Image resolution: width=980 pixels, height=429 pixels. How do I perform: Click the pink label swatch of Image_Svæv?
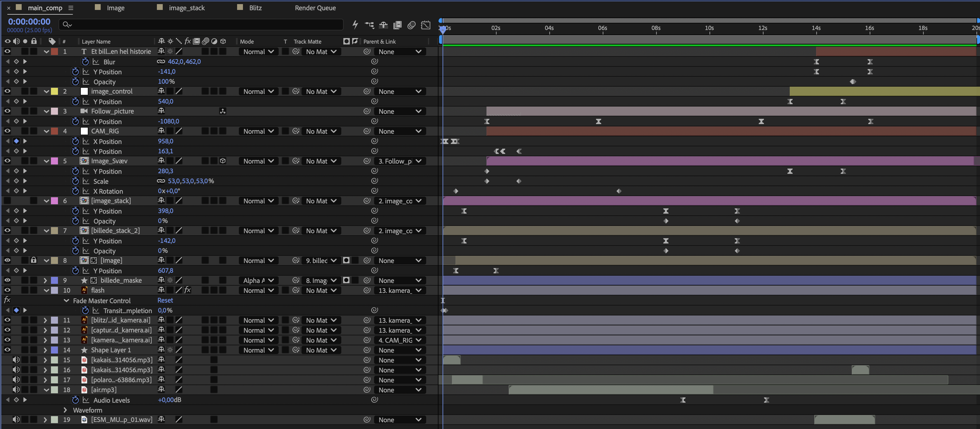click(x=54, y=161)
